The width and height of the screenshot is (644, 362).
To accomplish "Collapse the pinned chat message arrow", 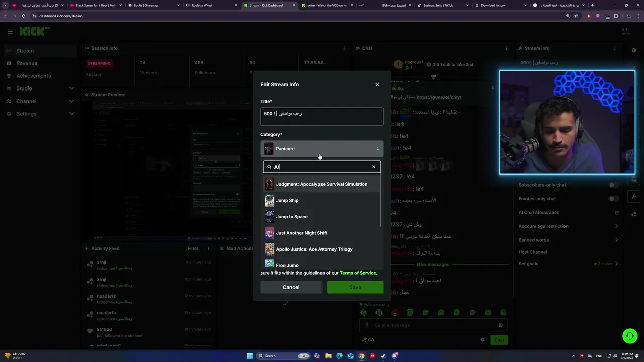I will (433, 77).
